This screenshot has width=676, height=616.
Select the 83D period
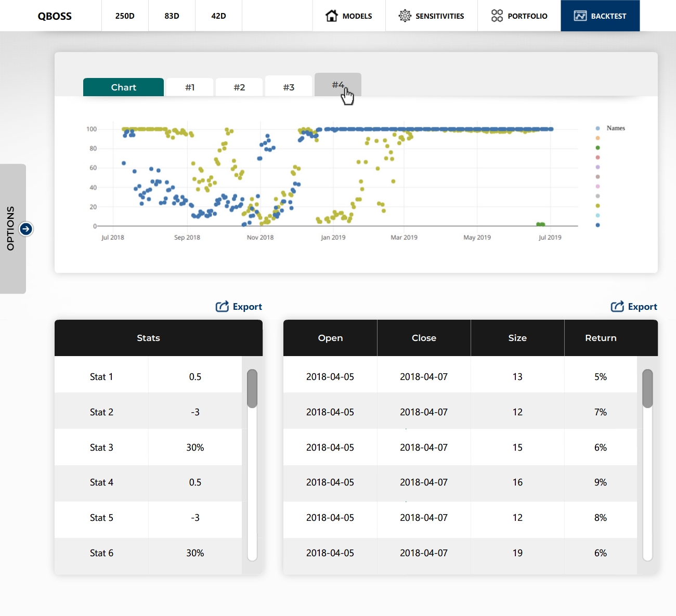(x=172, y=16)
